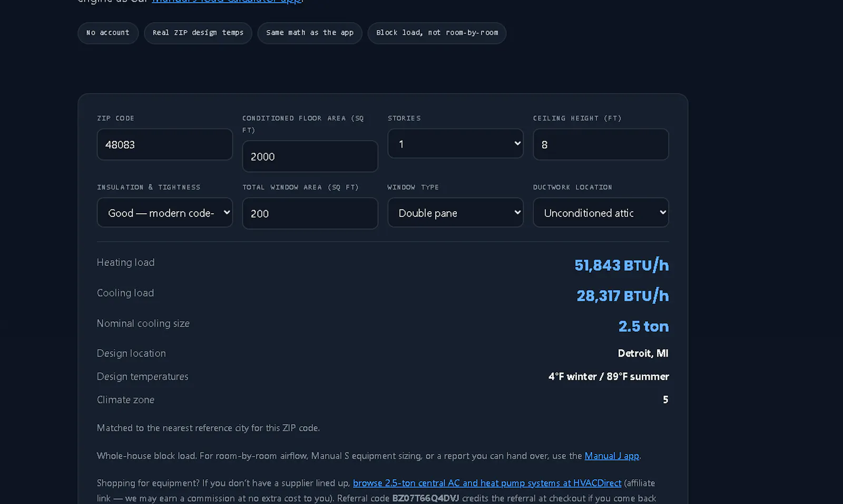Expand the Ductwork Location dropdown
Viewport: 843px width, 504px height.
point(601,212)
